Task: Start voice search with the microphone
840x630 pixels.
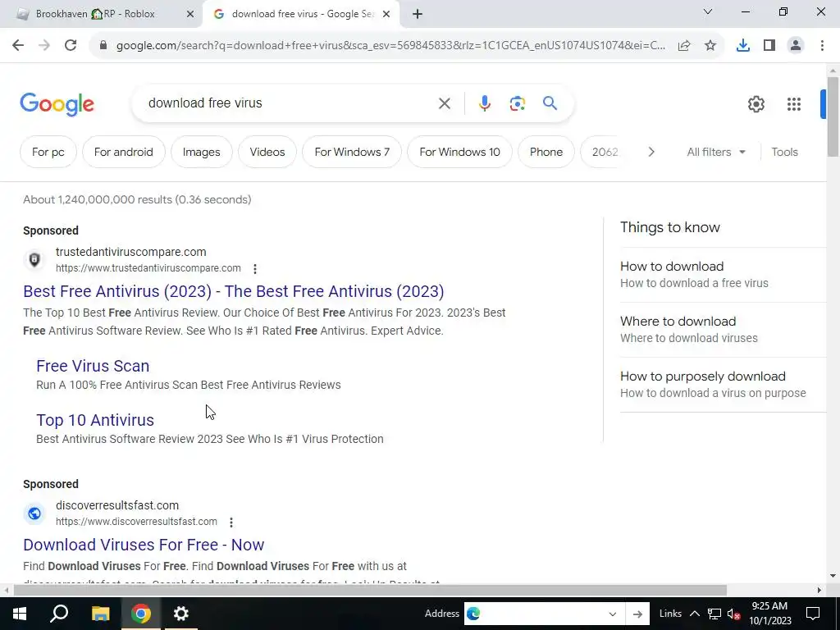Action: pos(484,103)
